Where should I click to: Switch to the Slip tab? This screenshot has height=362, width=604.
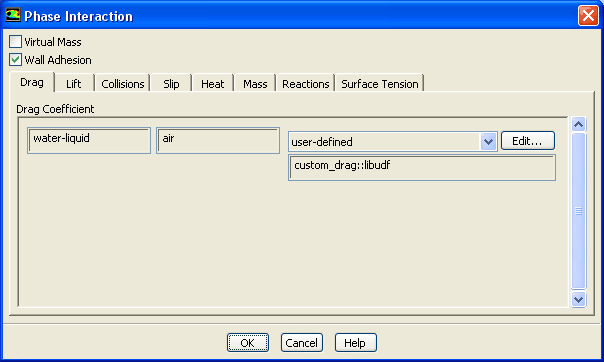coord(171,84)
